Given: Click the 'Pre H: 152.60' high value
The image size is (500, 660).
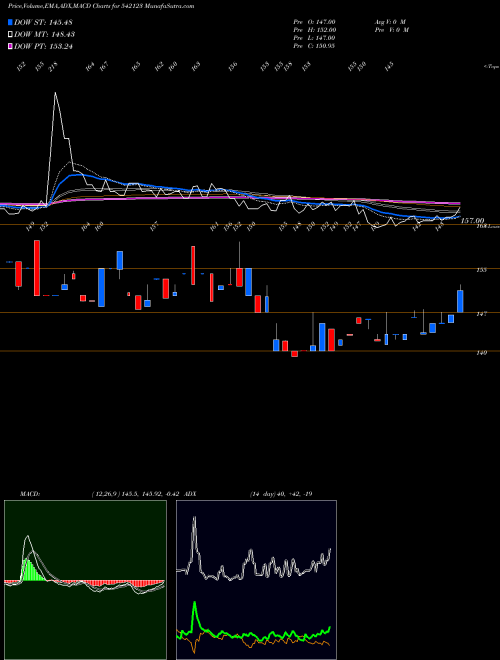Looking at the screenshot, I should click(x=314, y=30).
